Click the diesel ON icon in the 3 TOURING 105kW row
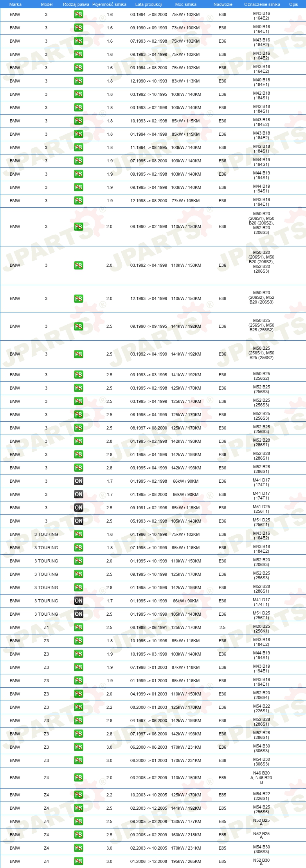Image resolution: width=306 pixels, height=868 pixels. [78, 614]
